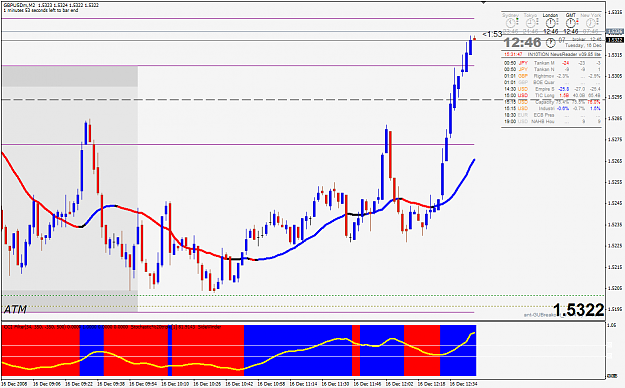Select the GBP Rightmov news row
The image size is (625, 388).
tap(552, 76)
